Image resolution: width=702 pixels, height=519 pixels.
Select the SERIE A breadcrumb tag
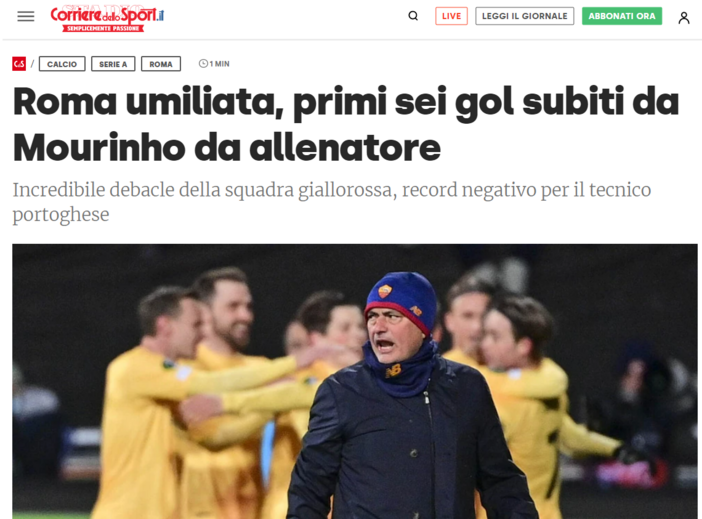[113, 64]
